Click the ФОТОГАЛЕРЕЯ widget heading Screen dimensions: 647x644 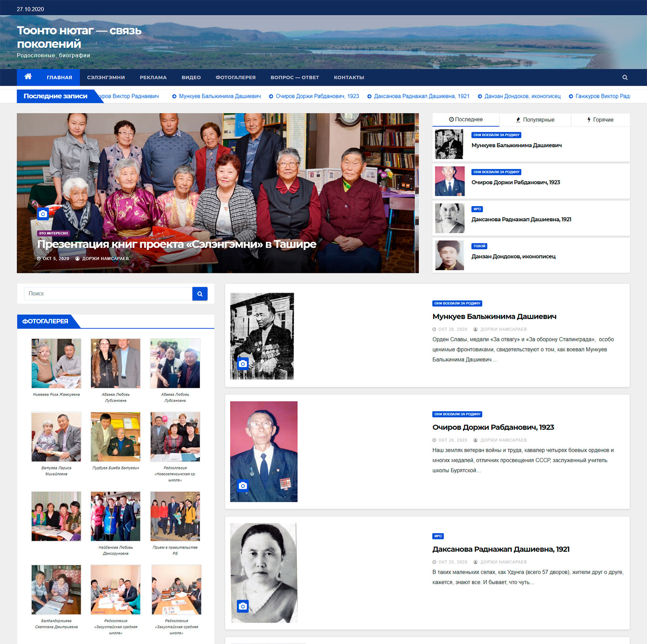click(x=45, y=321)
